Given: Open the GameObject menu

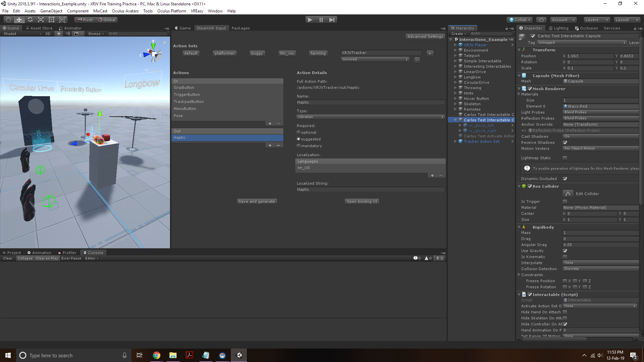Looking at the screenshot, I should click(x=51, y=11).
